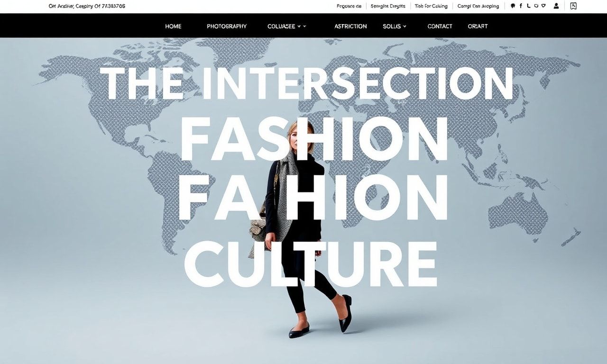The image size is (607, 364).
Task: Open the user account profile icon
Action: click(556, 6)
